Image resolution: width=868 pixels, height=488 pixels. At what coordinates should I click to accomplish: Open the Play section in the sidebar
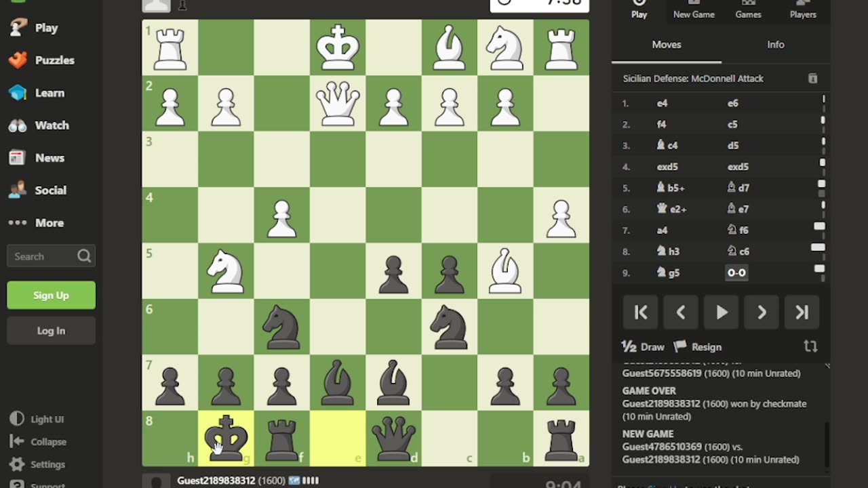pyautogui.click(x=34, y=28)
